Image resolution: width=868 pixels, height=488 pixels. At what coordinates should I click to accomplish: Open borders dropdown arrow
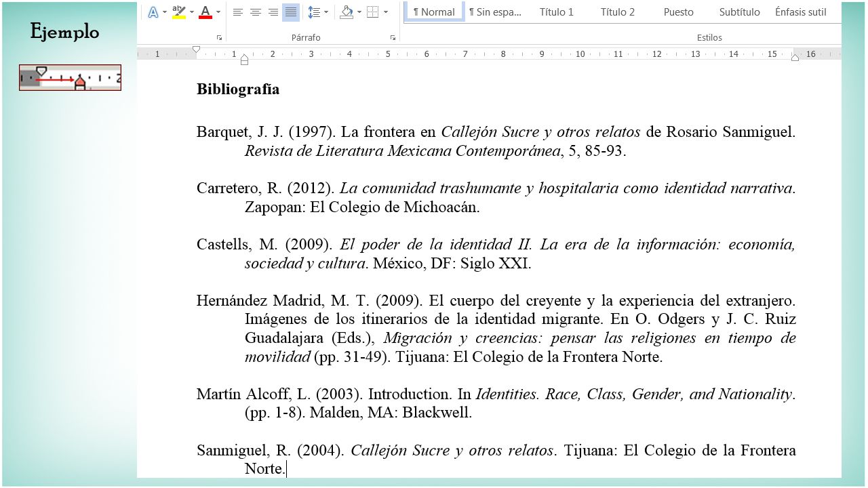pos(386,12)
